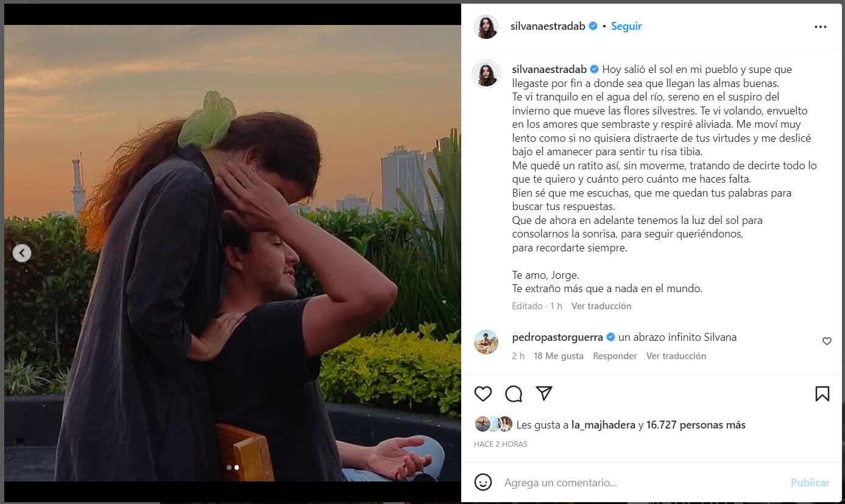This screenshot has width=845, height=504.
Task: Like pedropastorguerra's comment
Action: tap(827, 341)
